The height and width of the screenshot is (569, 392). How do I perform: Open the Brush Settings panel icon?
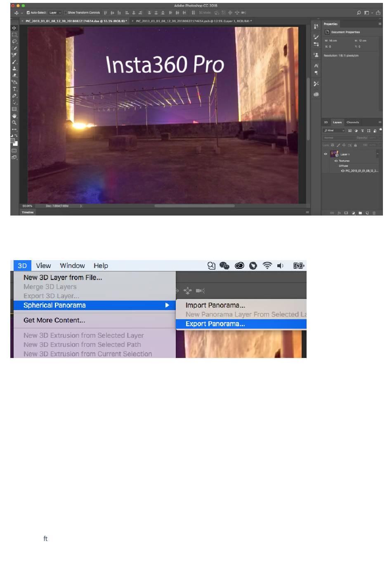pos(316,37)
